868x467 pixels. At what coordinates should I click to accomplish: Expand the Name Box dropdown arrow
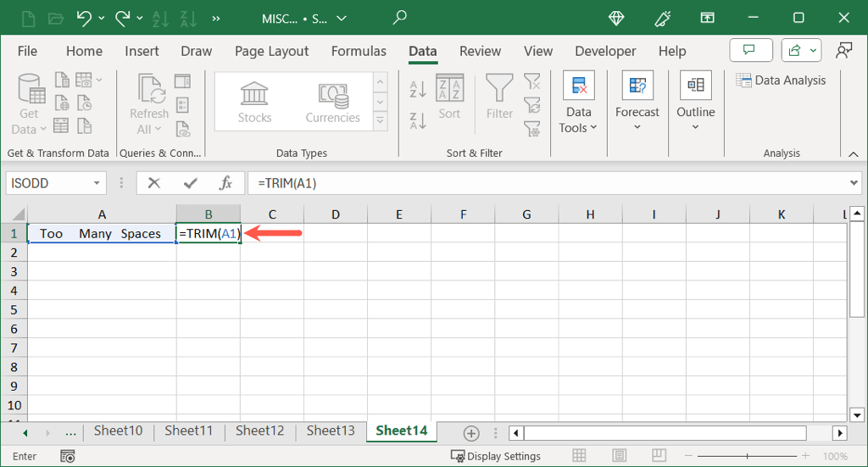(97, 183)
